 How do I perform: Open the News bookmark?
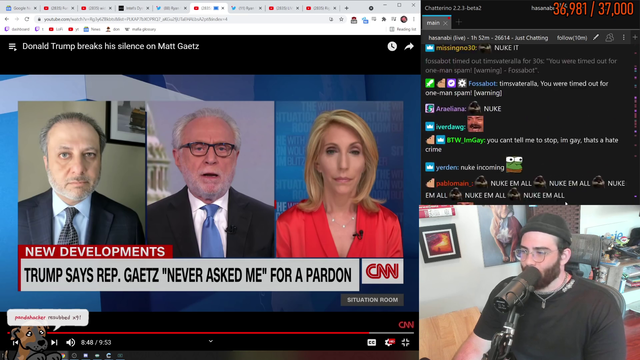[x=92, y=29]
